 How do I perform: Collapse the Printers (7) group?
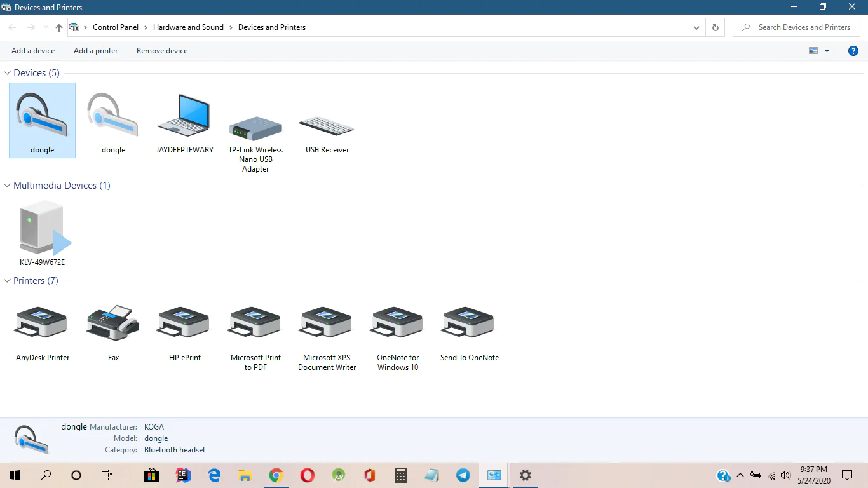(x=8, y=281)
